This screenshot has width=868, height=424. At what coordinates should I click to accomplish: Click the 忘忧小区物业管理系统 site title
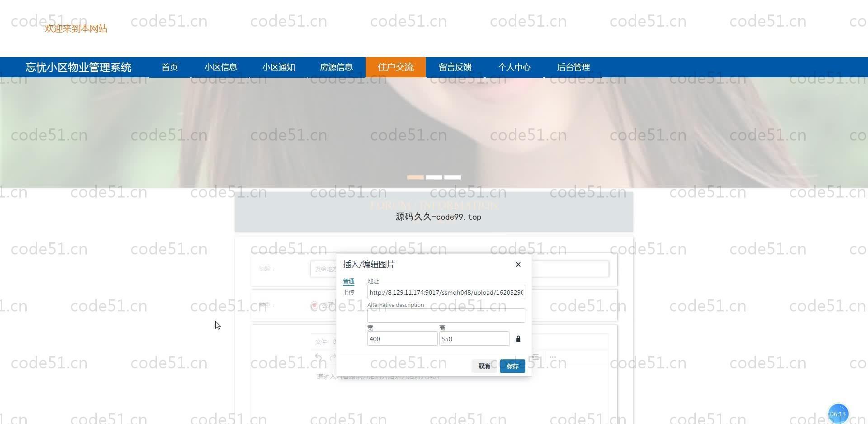click(x=79, y=67)
